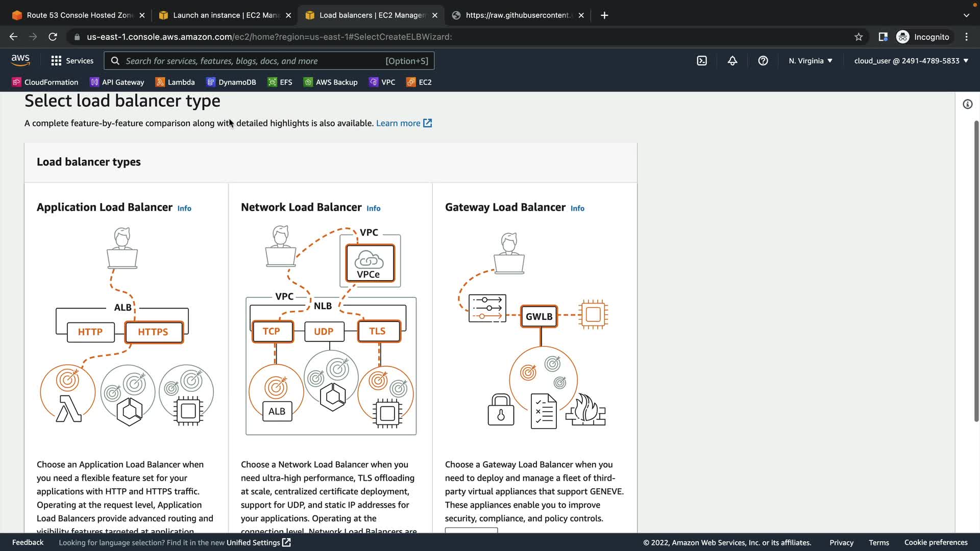The width and height of the screenshot is (980, 551).
Task: Open the help question mark icon
Action: 763,61
